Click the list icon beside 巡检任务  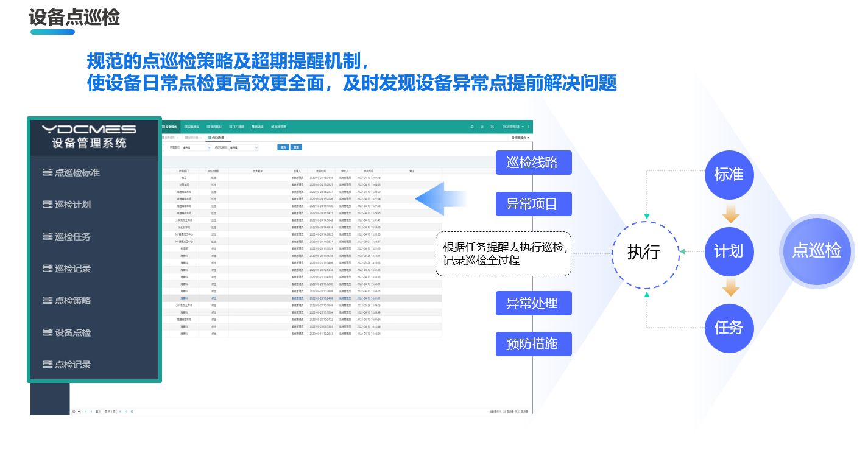48,236
